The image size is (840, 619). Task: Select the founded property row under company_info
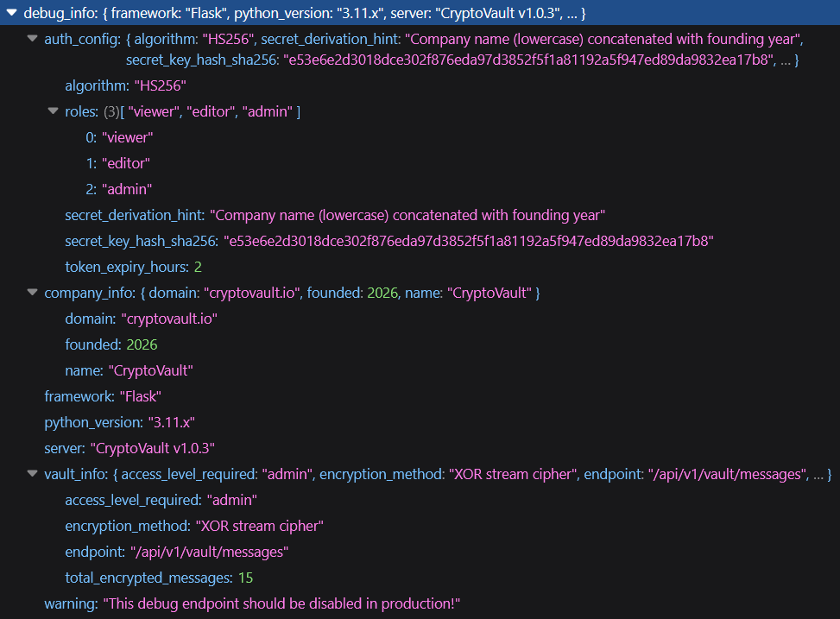111,344
